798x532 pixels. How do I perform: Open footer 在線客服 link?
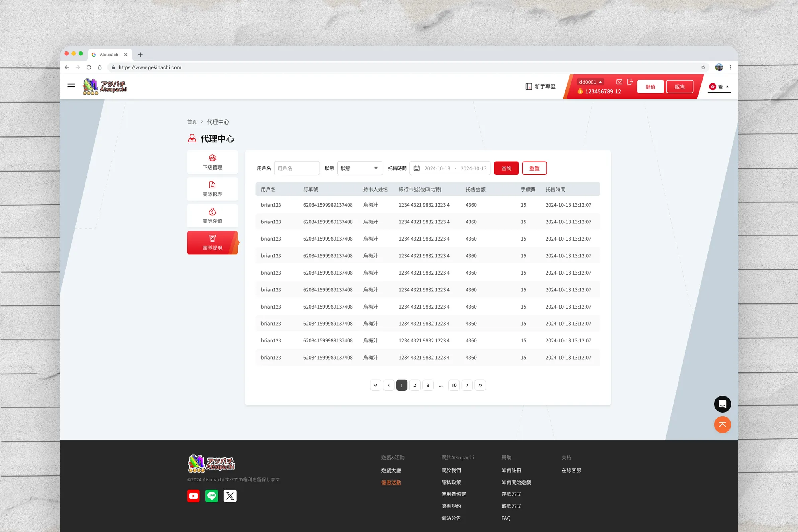(571, 470)
